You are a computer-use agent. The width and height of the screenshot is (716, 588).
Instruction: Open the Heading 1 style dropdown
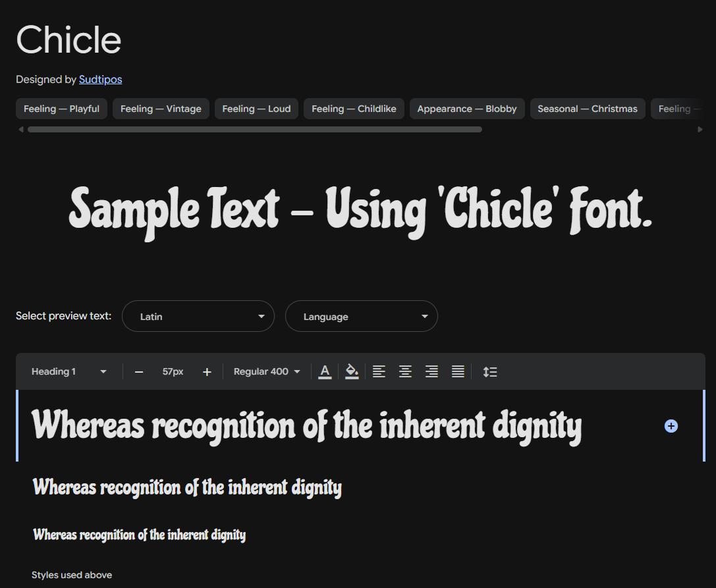(x=69, y=371)
